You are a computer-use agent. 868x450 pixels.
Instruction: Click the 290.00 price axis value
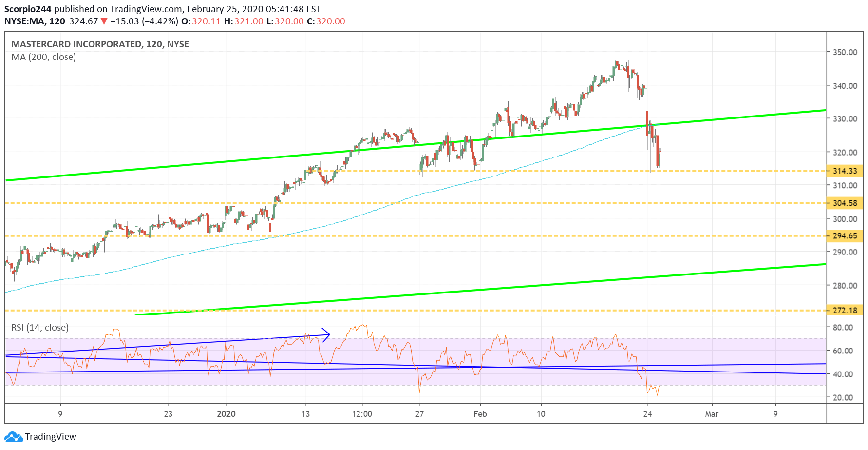tap(845, 253)
